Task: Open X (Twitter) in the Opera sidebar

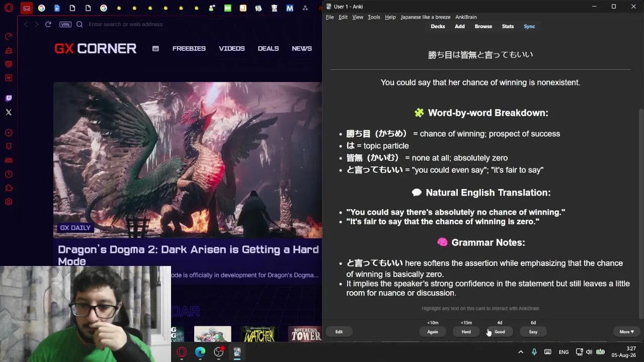Action: point(9,112)
